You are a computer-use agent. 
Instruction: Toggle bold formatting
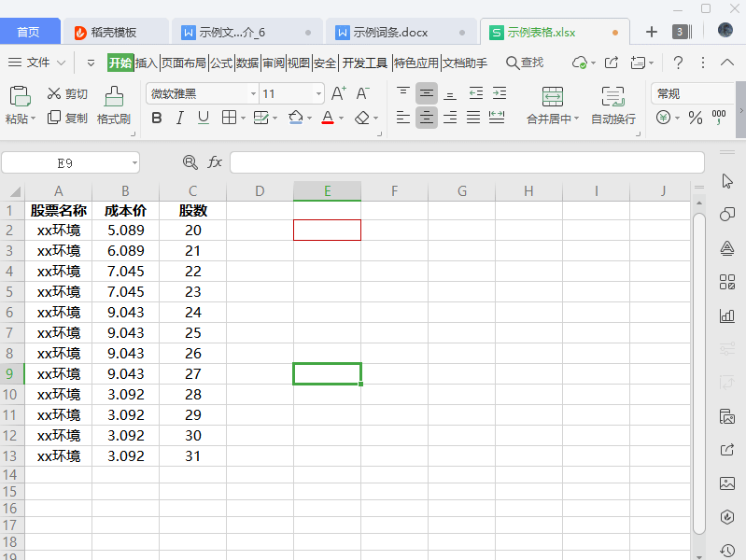pyautogui.click(x=157, y=119)
